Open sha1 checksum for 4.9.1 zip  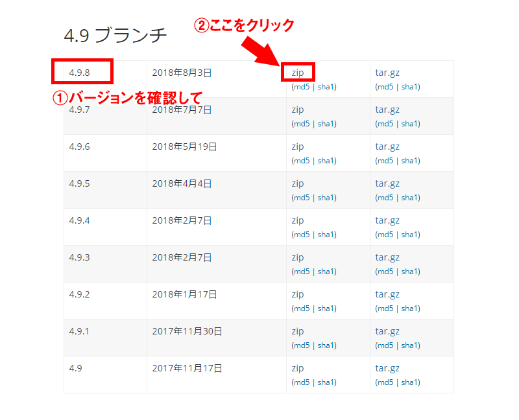[x=326, y=345]
